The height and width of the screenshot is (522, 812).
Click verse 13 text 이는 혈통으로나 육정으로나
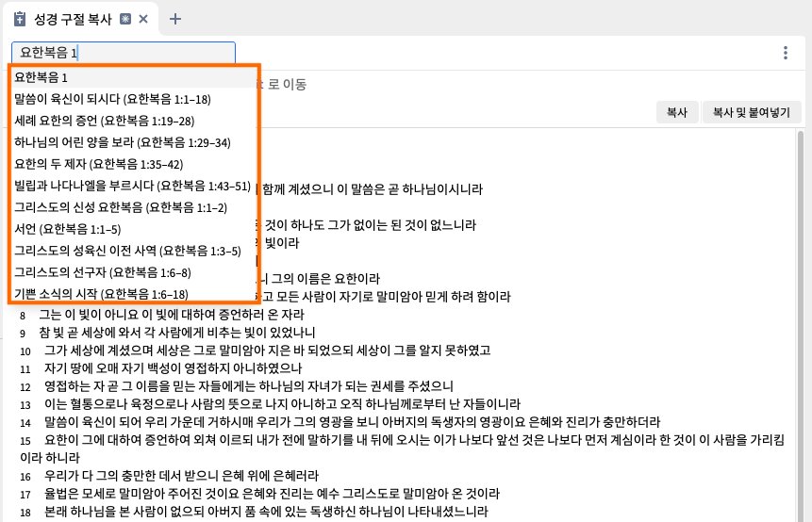(282, 404)
